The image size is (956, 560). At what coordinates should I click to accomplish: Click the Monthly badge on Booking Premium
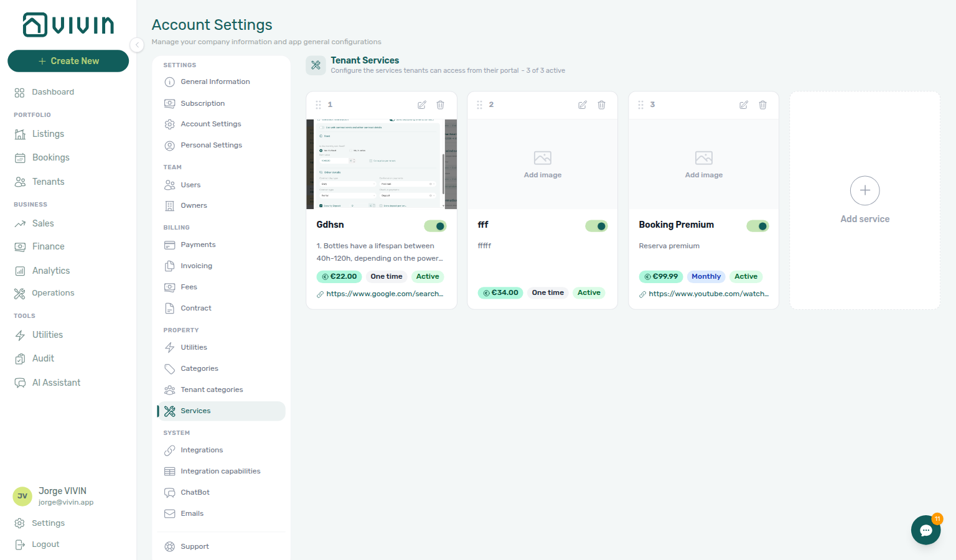(x=706, y=277)
